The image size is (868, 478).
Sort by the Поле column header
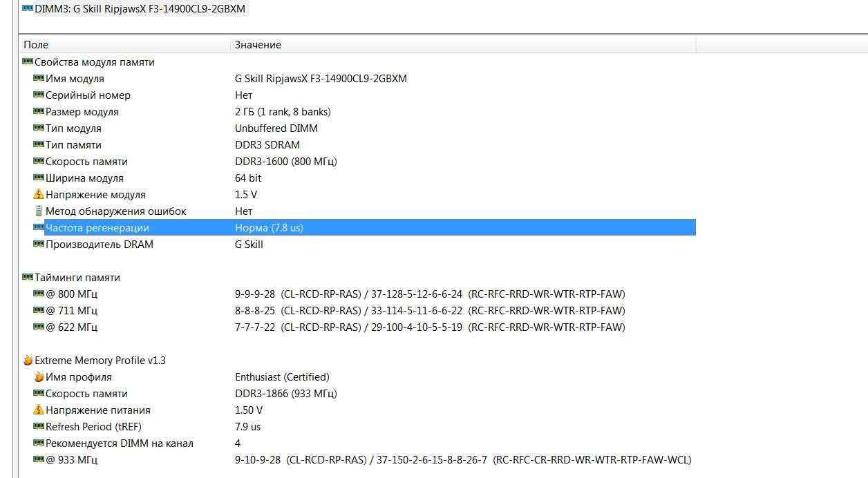(x=126, y=44)
